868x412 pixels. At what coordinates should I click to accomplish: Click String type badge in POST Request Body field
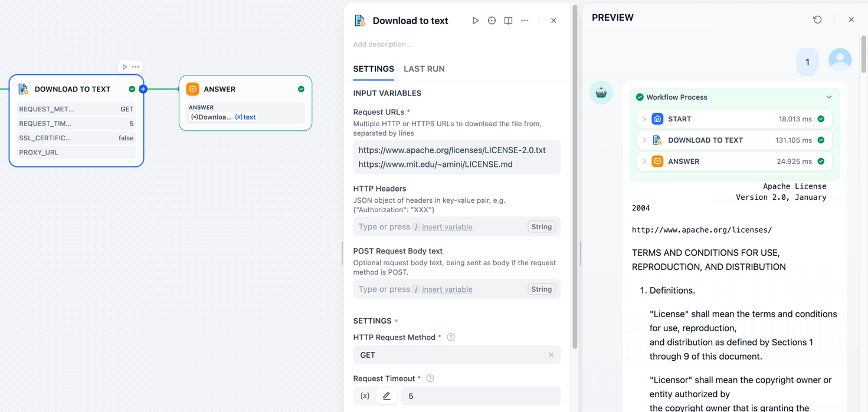(541, 289)
